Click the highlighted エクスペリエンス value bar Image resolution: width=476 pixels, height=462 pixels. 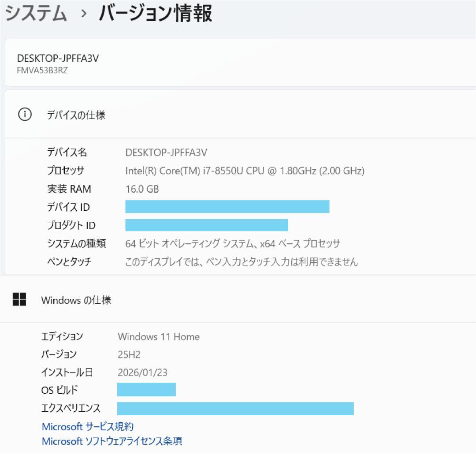(x=235, y=409)
